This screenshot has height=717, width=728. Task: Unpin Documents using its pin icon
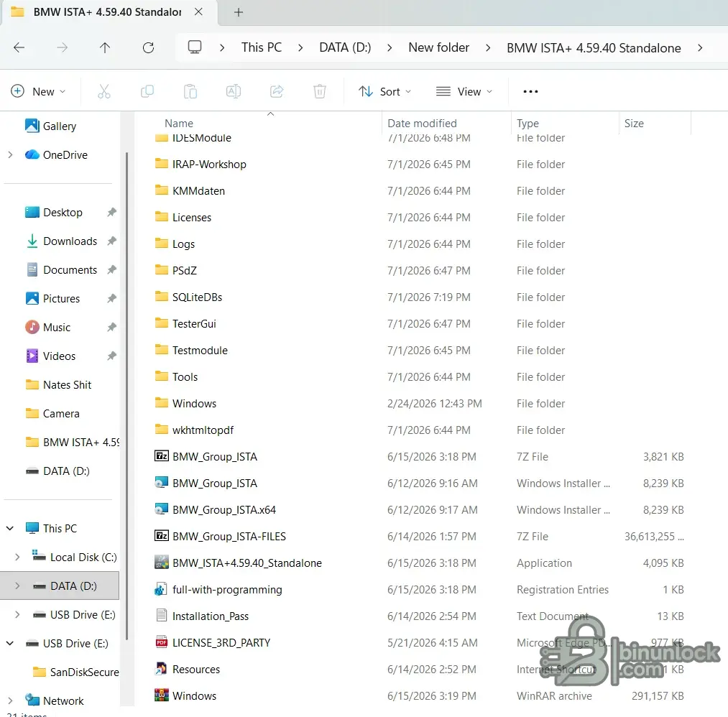click(x=111, y=270)
